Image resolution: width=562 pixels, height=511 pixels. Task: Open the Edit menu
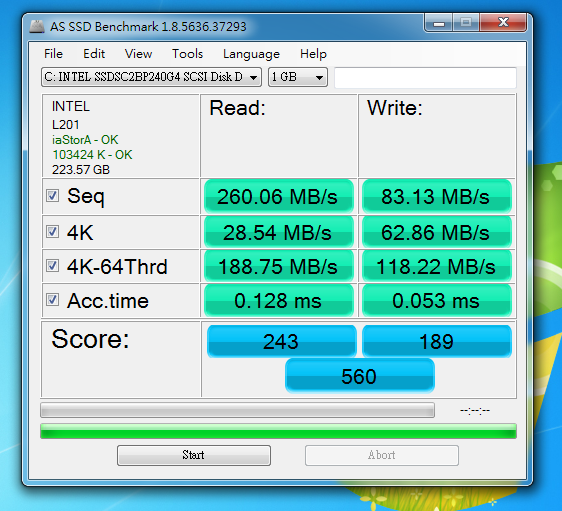94,54
